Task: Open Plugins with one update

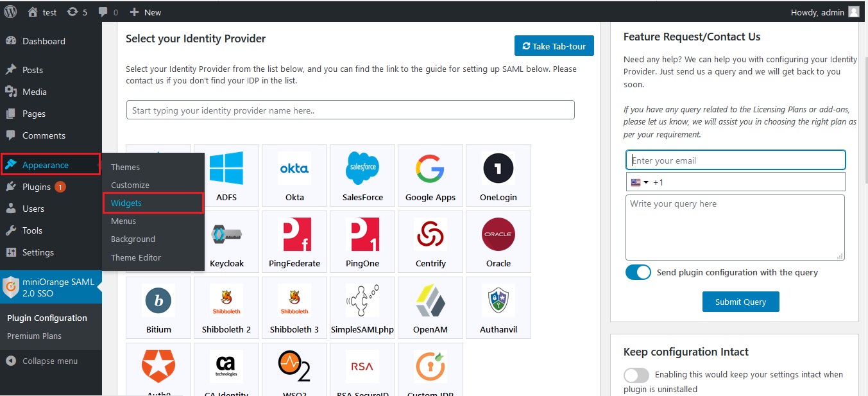Action: pyautogui.click(x=51, y=187)
